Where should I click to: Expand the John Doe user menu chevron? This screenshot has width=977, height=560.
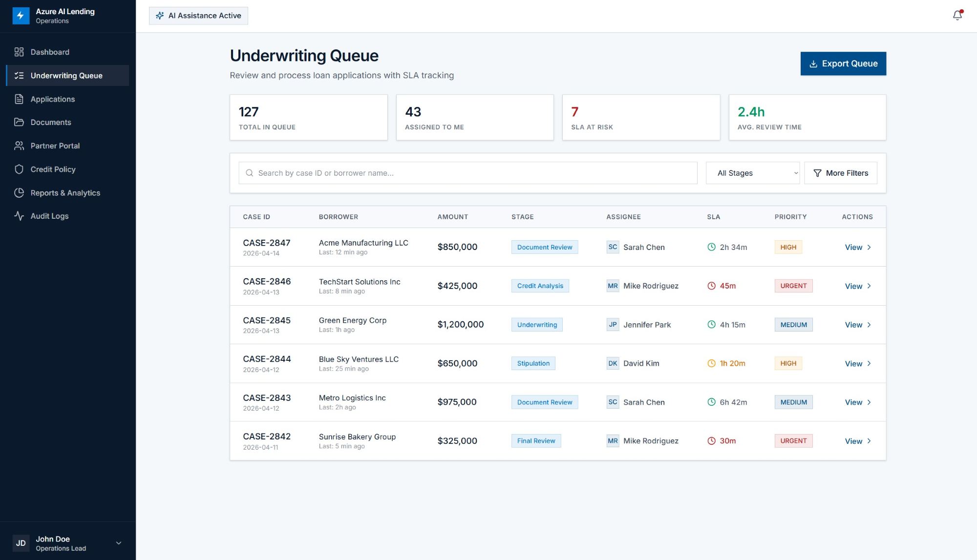119,543
